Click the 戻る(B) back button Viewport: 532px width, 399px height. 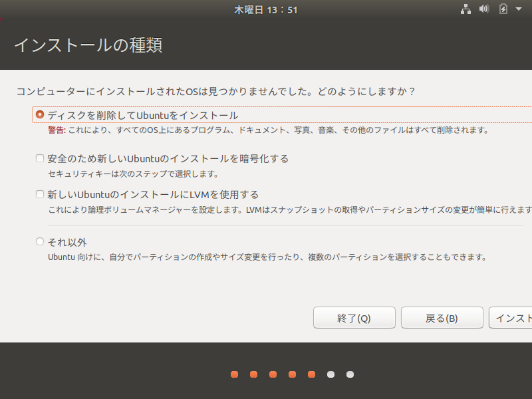[x=442, y=318]
